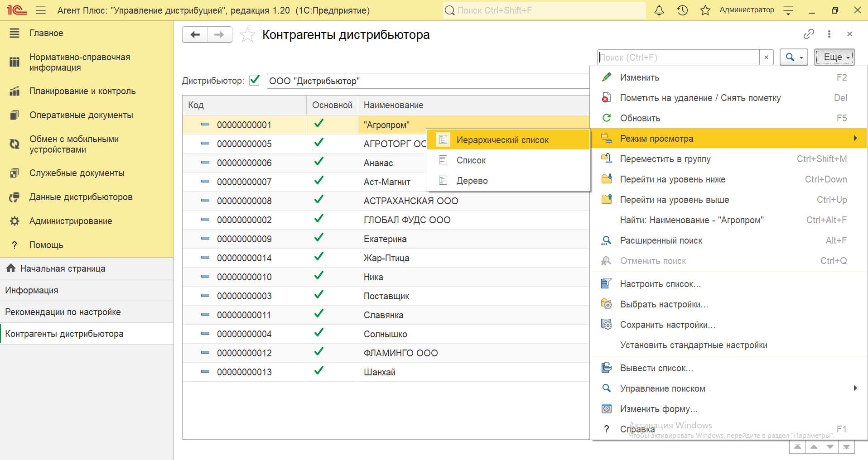Open Справка menu item
Viewport: 868px width, 460px height.
[728, 429]
